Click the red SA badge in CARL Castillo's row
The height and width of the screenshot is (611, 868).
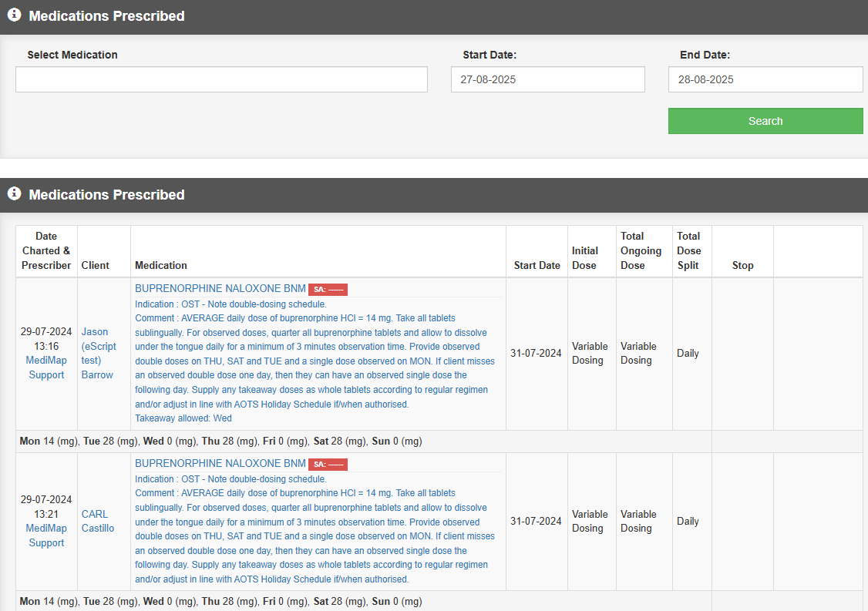click(x=328, y=465)
